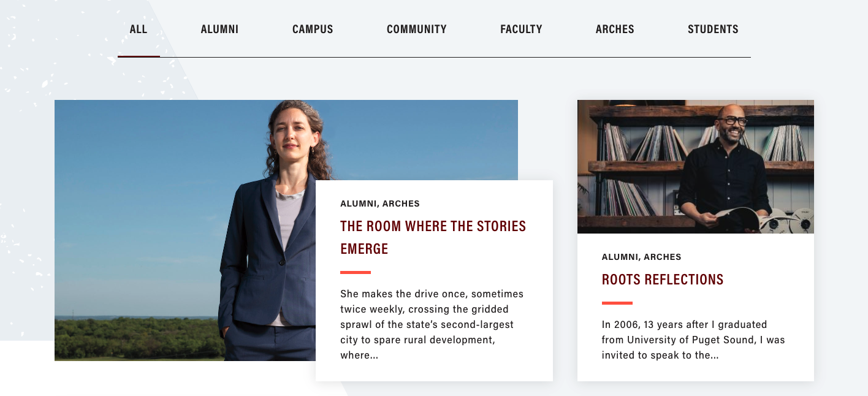Viewport: 868px width, 396px height.
Task: Click the photo of the man with vinyl records
Action: (695, 167)
